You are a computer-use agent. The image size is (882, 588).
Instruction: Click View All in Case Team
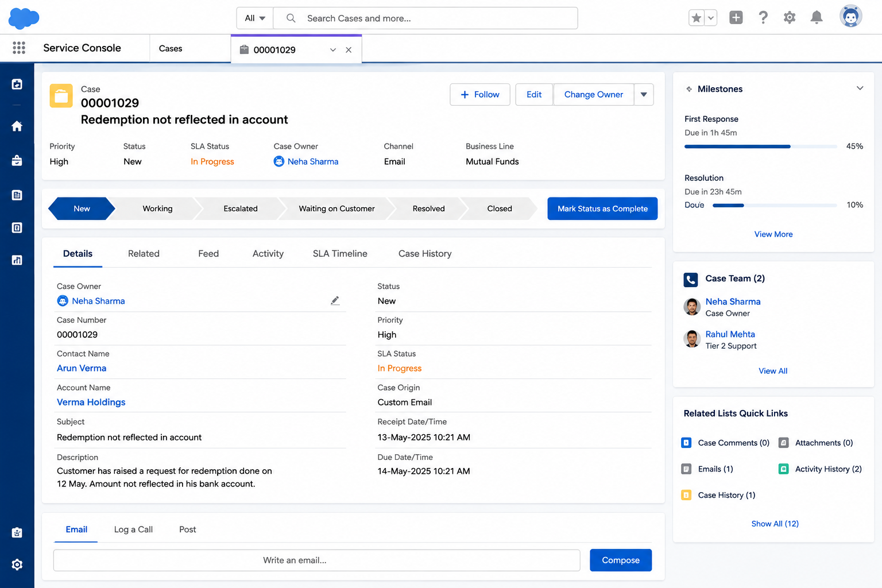(773, 371)
